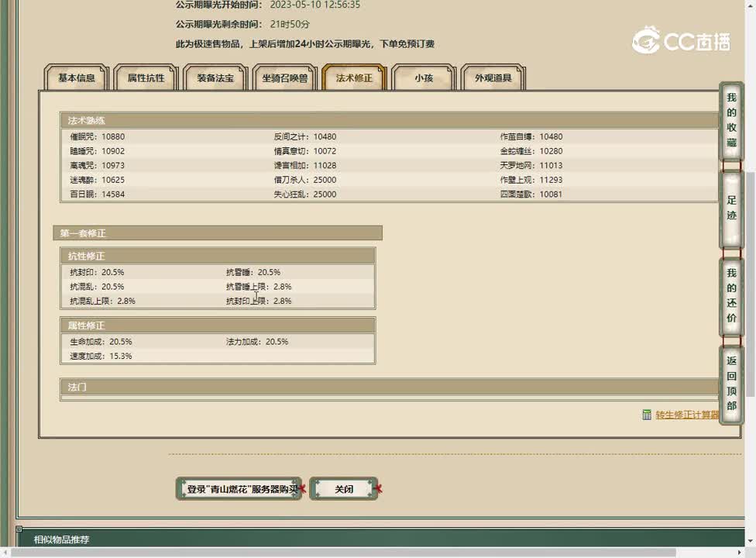Click the 抗封印: 20.5% value
The height and width of the screenshot is (558, 756).
click(x=97, y=272)
